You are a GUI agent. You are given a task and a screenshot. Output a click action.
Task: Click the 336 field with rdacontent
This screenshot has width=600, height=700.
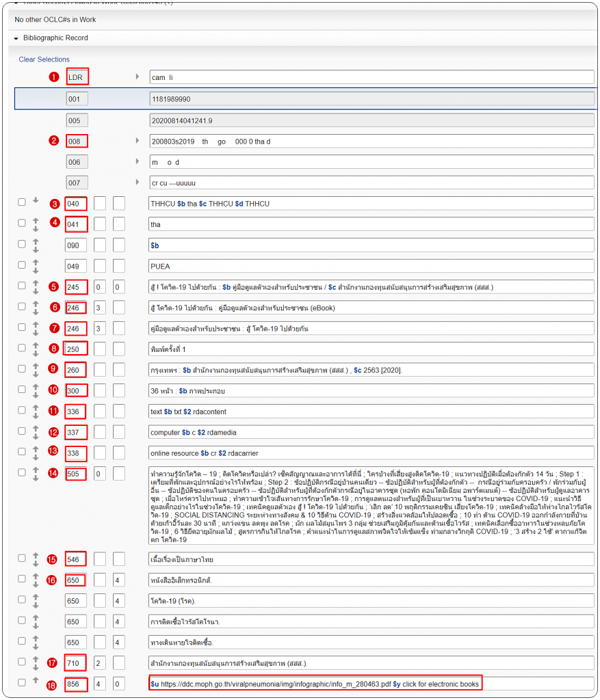[x=371, y=411]
